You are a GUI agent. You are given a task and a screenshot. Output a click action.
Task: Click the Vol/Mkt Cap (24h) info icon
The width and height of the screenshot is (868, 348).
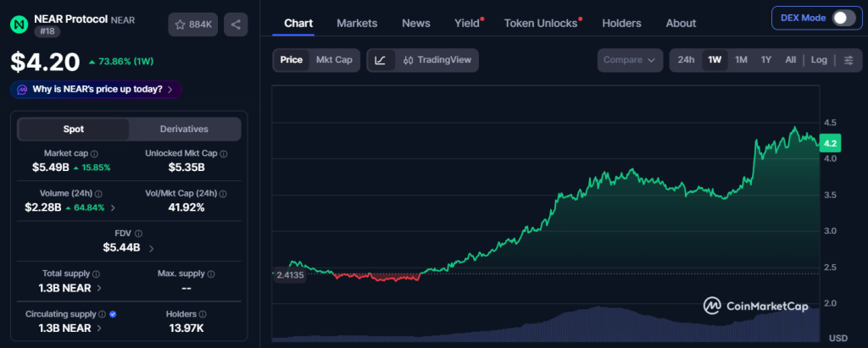(x=223, y=194)
